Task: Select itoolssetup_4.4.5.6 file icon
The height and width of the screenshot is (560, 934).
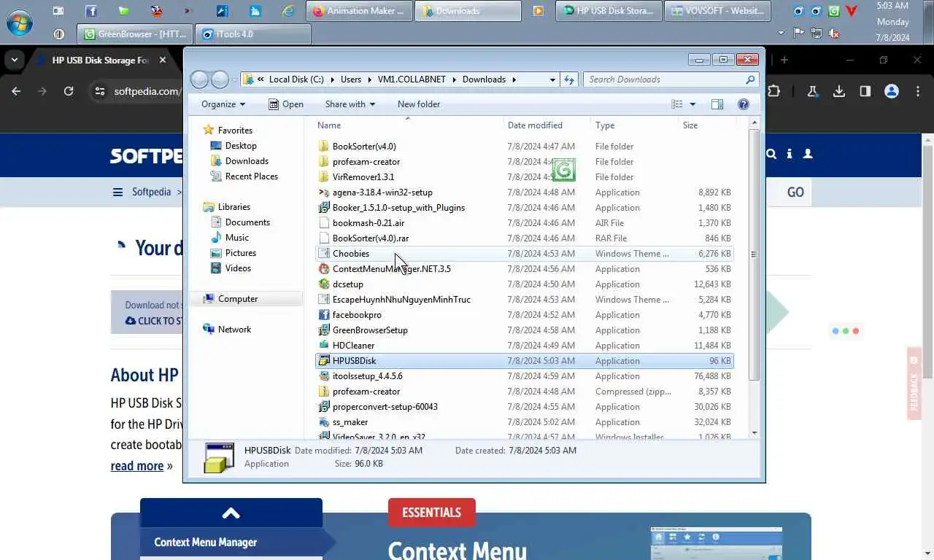Action: tap(324, 376)
